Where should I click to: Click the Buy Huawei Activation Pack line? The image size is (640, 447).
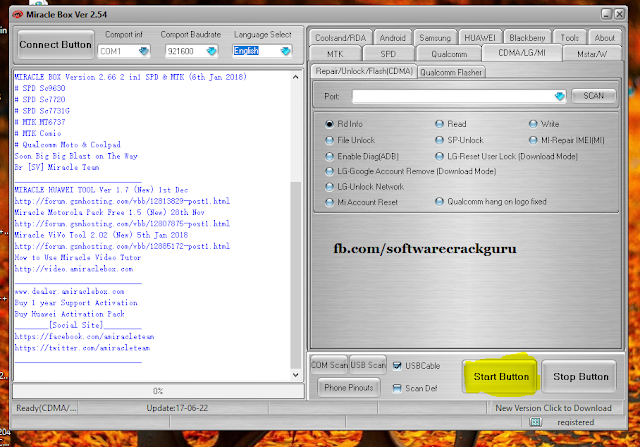(69, 314)
